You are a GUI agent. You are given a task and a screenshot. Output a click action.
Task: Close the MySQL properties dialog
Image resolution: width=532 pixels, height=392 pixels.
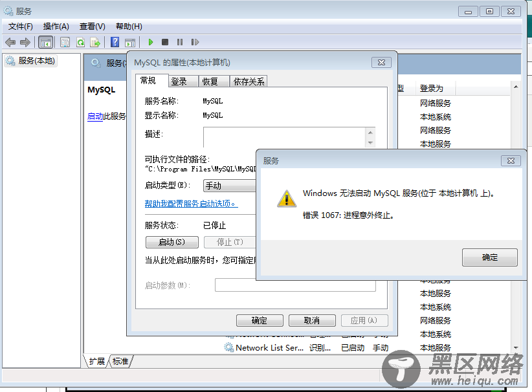pyautogui.click(x=381, y=62)
